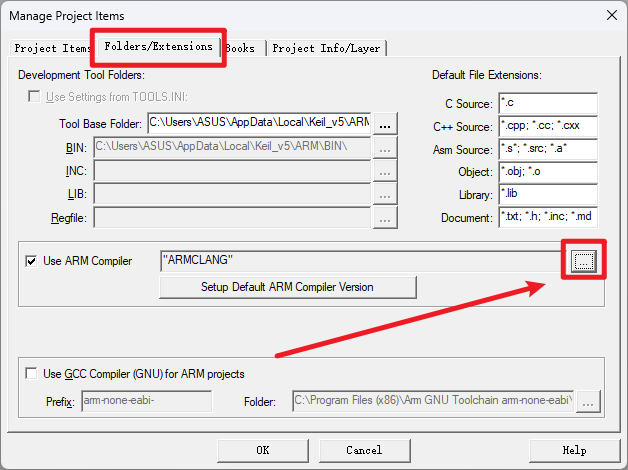Focus the Asm Source extensions field
The image size is (628, 470).
click(547, 150)
